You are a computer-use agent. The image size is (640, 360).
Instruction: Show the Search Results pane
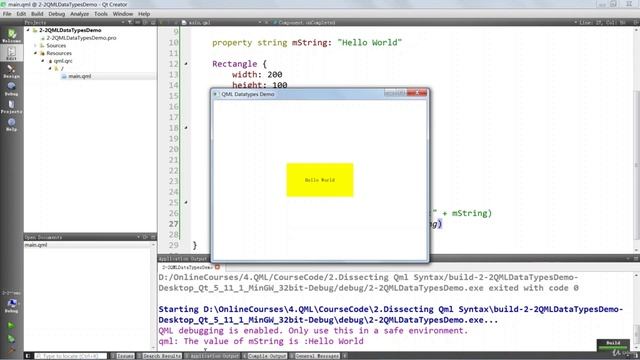click(159, 356)
